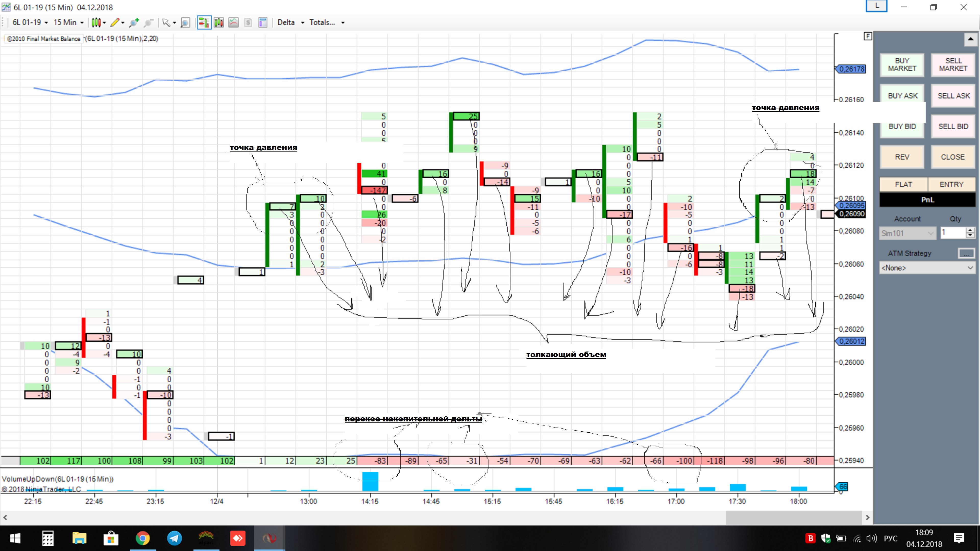Open the indicators chart icon
This screenshot has width=980, height=551.
233,22
